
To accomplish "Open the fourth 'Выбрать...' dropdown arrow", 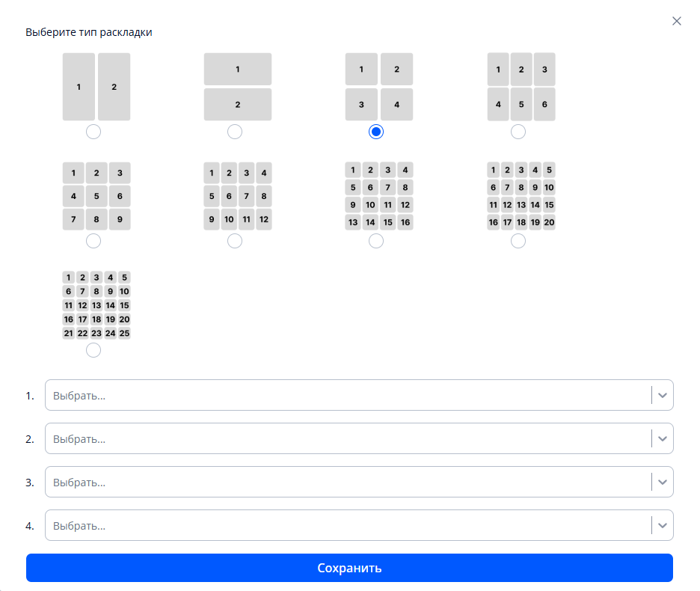I will (663, 526).
